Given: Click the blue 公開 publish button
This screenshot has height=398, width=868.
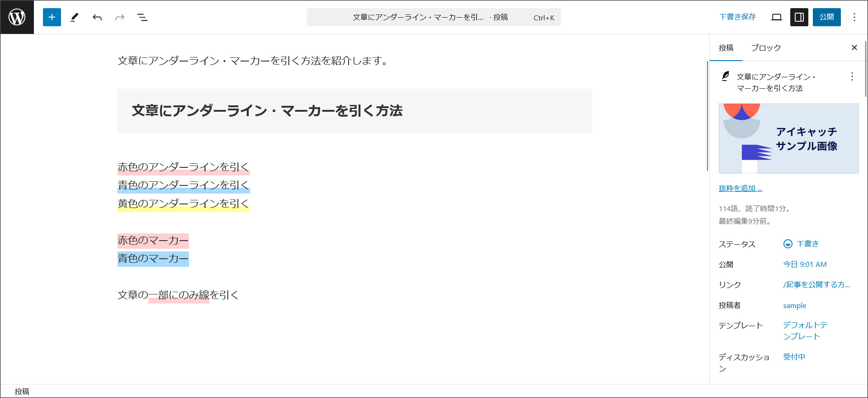Looking at the screenshot, I should point(826,17).
